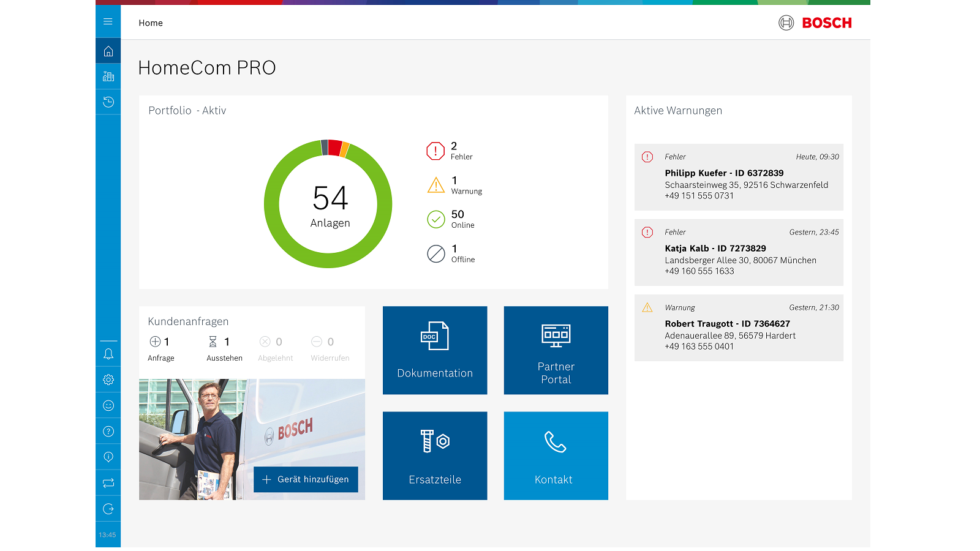Click the switch arrows sidebar icon
This screenshot has width=980, height=551.
click(x=108, y=483)
